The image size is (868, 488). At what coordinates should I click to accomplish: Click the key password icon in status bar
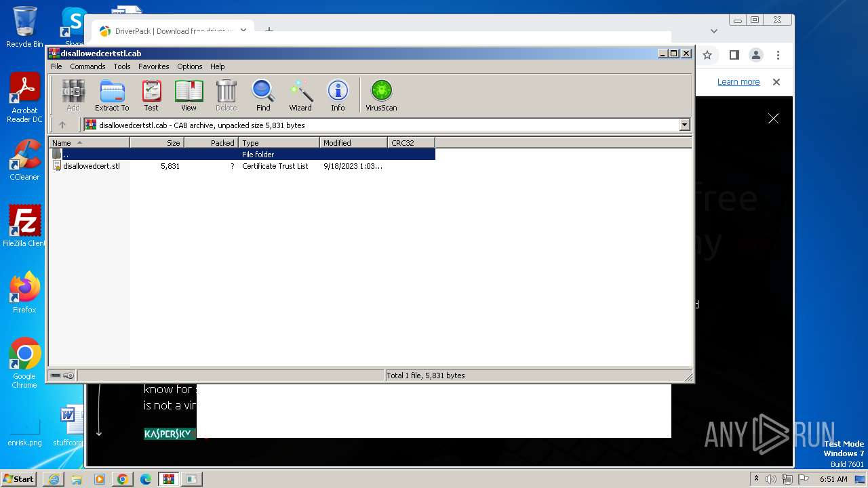coord(68,375)
